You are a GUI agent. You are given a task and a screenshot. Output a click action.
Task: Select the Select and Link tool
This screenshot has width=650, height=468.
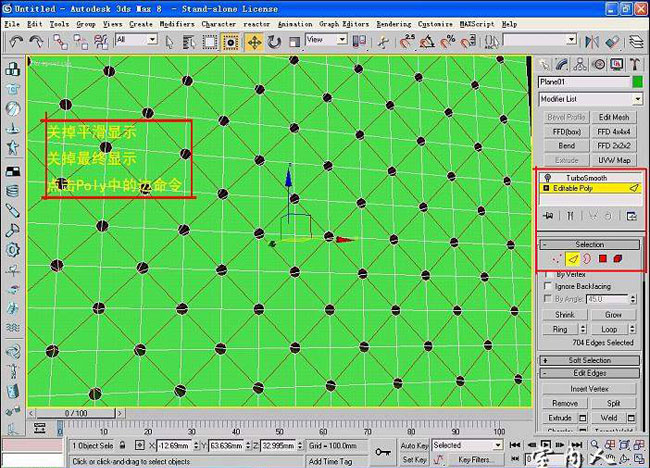click(61, 42)
